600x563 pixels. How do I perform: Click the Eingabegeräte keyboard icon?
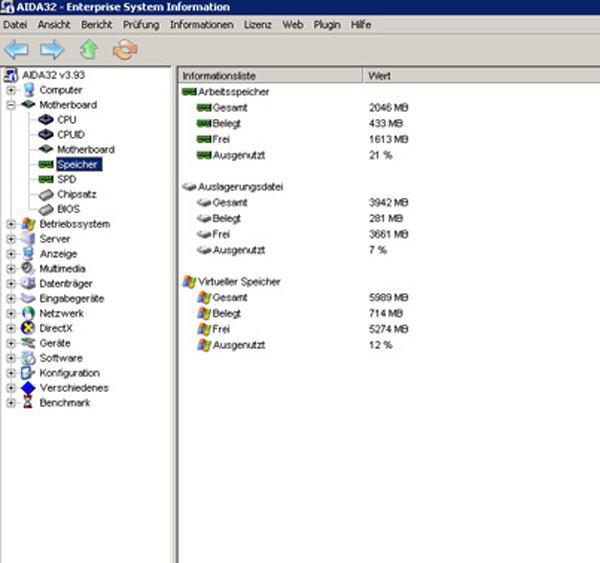pyautogui.click(x=28, y=299)
